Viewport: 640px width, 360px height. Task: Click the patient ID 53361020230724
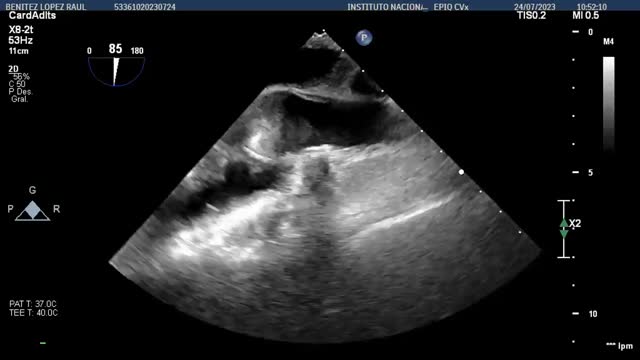[145, 7]
